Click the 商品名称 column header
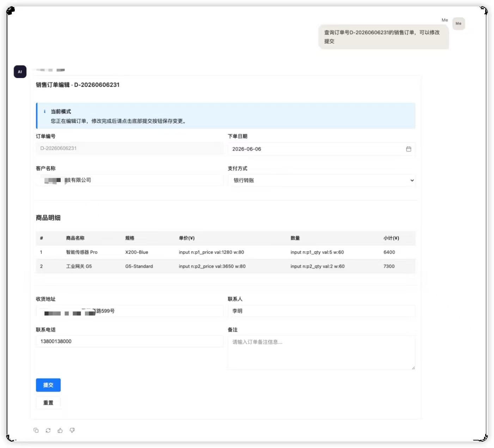The image size is (494, 448). point(75,238)
